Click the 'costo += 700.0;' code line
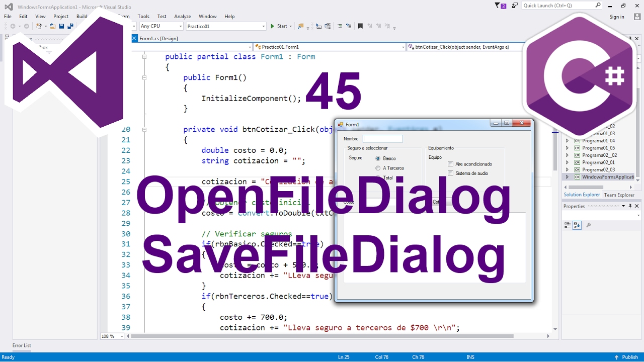The height and width of the screenshot is (362, 644). pos(254,317)
